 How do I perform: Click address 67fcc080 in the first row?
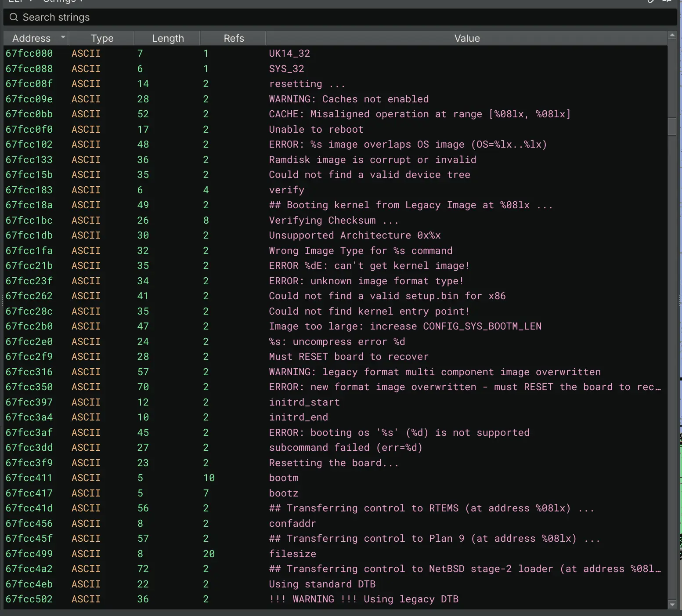pos(29,54)
